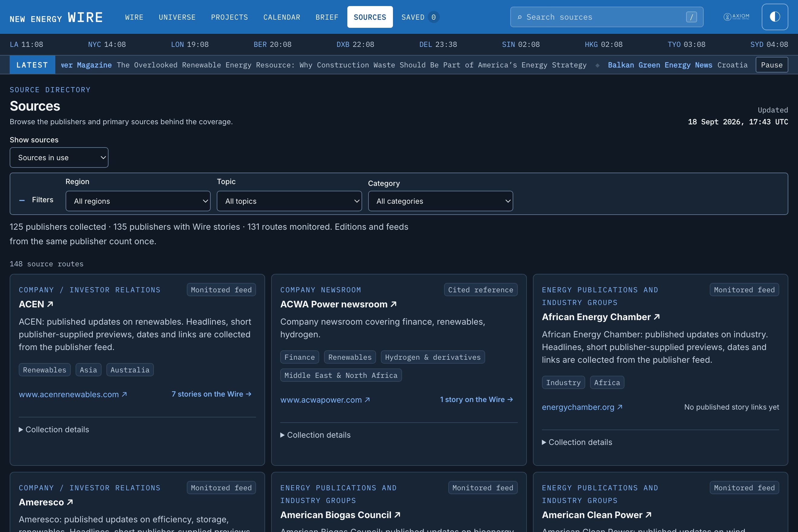The height and width of the screenshot is (532, 798).
Task: Open American Clean Power title link
Action: [x=596, y=514]
